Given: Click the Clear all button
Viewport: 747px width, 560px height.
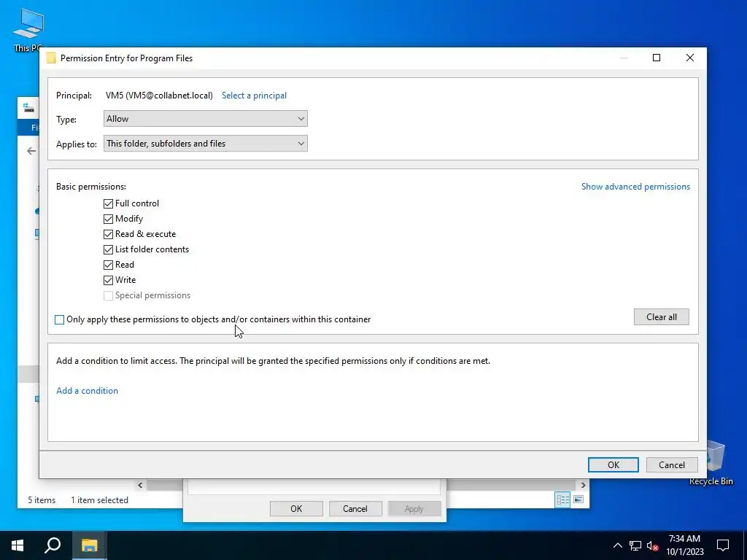Looking at the screenshot, I should tap(661, 316).
